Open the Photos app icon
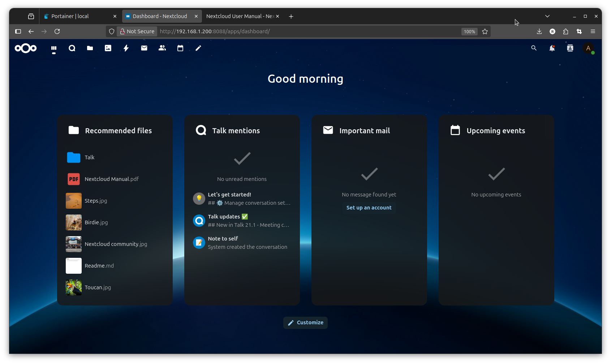This screenshot has height=364, width=611. click(108, 48)
